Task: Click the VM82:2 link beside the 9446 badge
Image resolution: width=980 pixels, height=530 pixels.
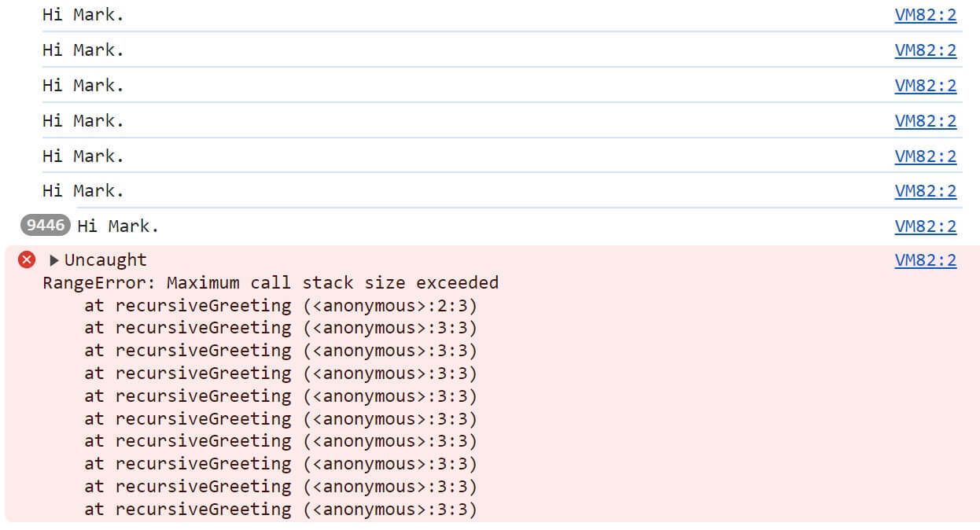Action: tap(926, 226)
